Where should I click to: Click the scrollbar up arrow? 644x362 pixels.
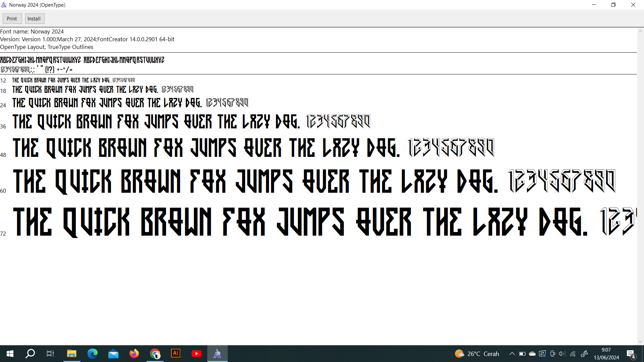[x=640, y=31]
